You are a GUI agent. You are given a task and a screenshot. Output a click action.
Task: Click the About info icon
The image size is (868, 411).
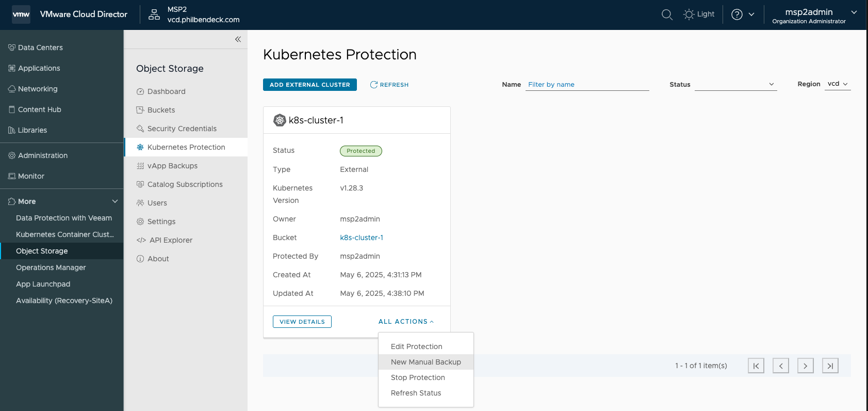coord(140,259)
